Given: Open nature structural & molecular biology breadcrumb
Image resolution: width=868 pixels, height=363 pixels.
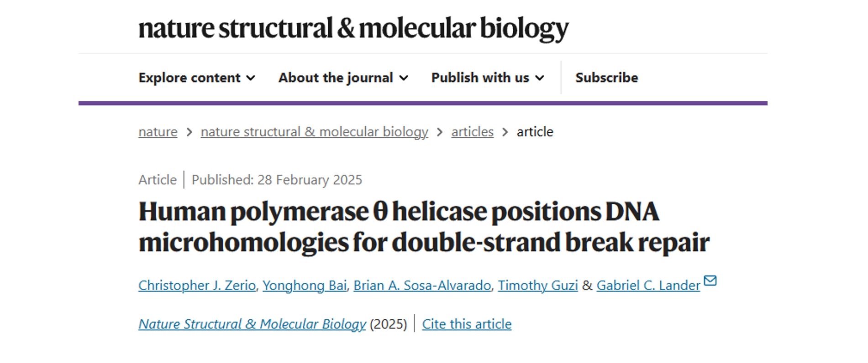Looking at the screenshot, I should click(x=314, y=132).
